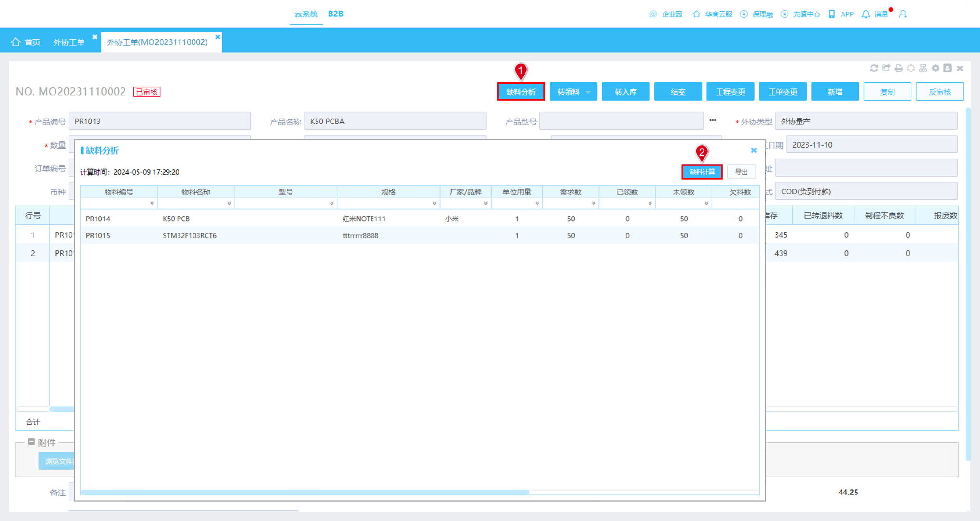Click the 反审核 button
Viewport: 980px width, 521px height.
click(x=940, y=92)
